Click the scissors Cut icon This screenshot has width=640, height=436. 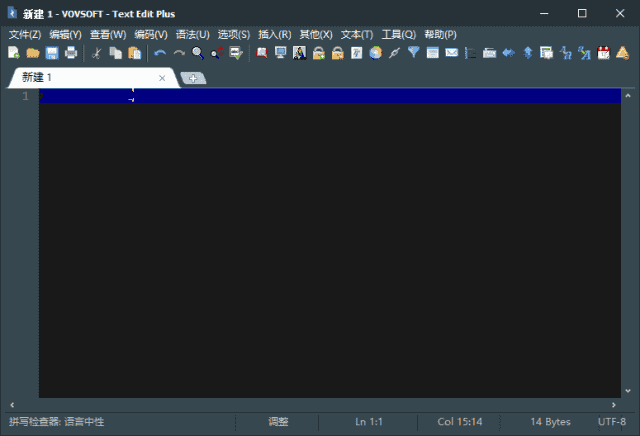[x=97, y=53]
